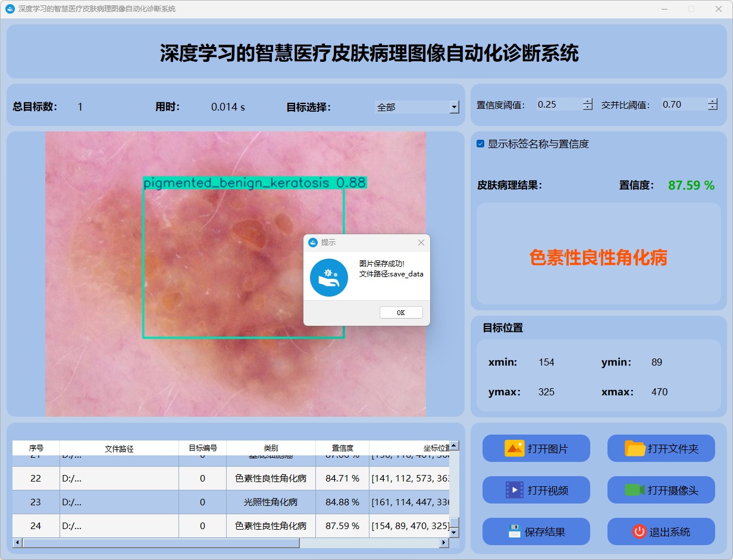Click the red power exit icon

click(x=639, y=531)
